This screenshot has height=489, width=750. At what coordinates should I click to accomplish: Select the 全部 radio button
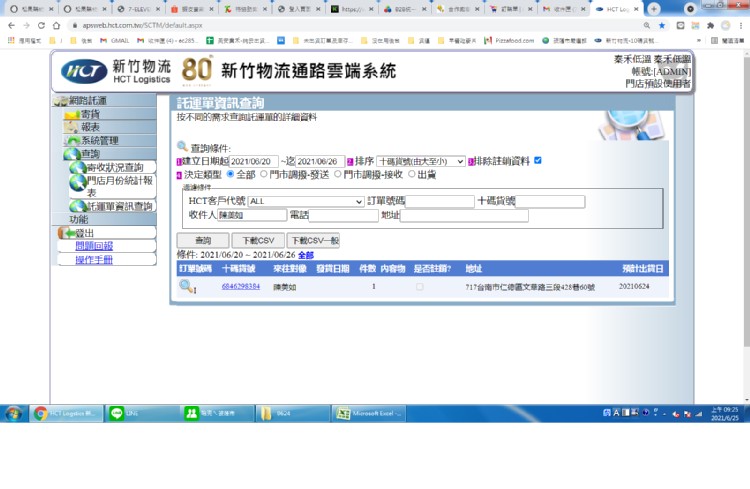[x=231, y=174]
